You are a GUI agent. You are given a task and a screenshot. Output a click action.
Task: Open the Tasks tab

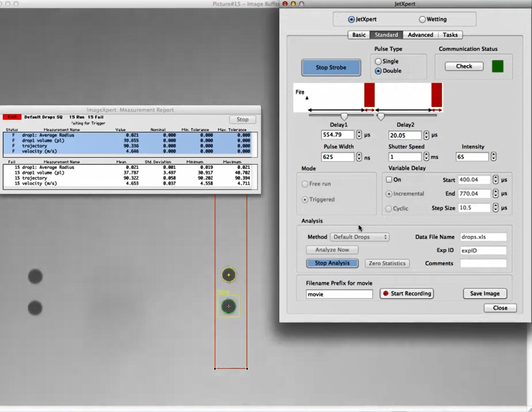450,35
